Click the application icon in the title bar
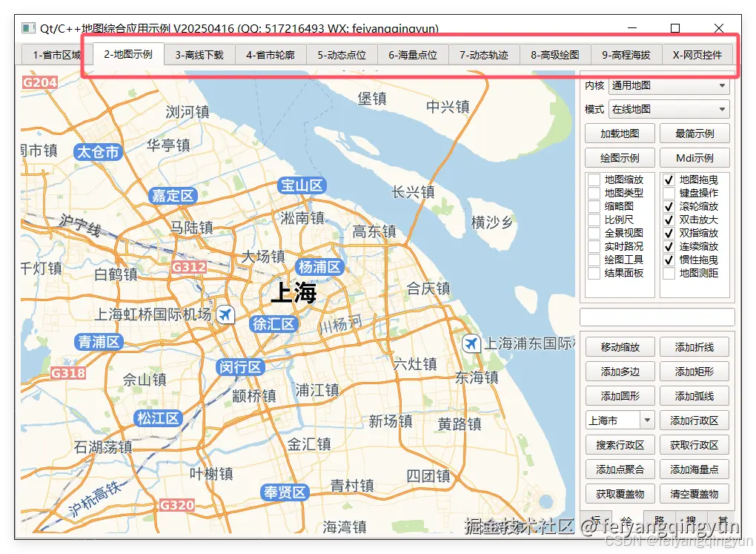The image size is (756, 554). [27, 27]
